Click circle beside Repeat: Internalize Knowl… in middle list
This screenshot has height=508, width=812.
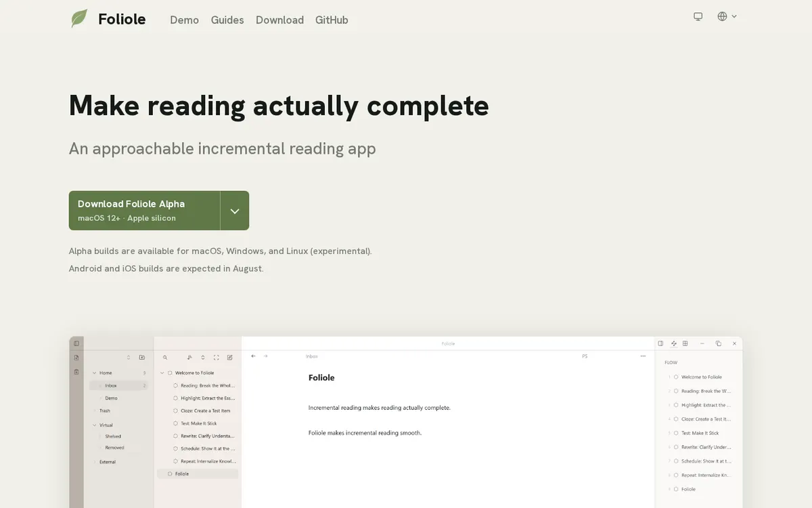pos(175,461)
